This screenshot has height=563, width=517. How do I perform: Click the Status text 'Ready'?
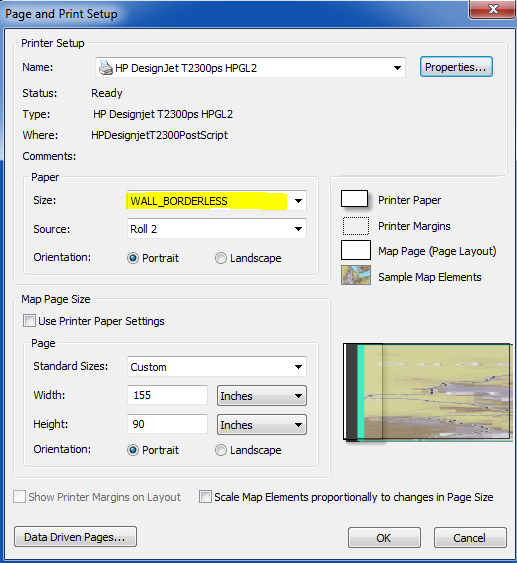pos(107,93)
